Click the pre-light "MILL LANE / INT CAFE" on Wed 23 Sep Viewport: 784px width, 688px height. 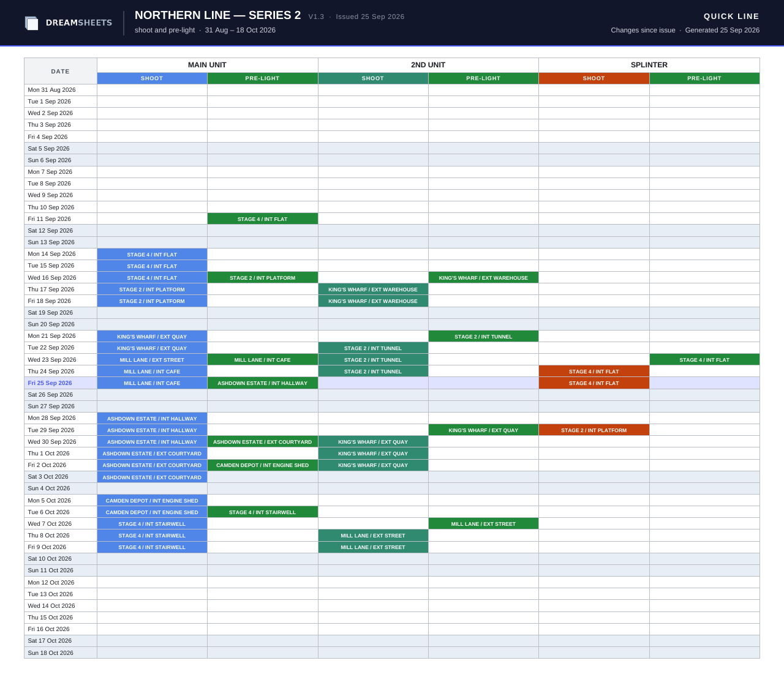click(262, 360)
